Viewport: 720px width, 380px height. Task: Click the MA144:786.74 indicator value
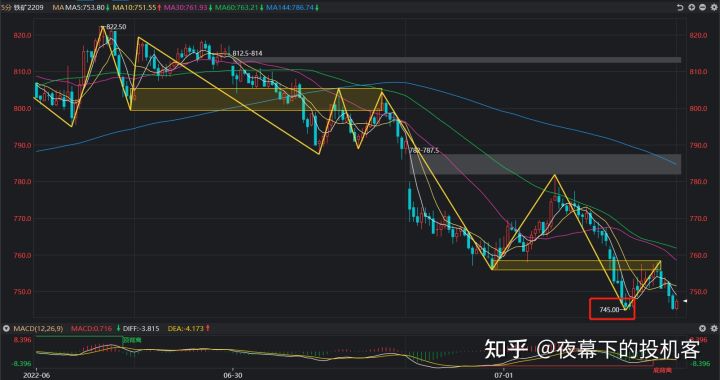pyautogui.click(x=290, y=8)
